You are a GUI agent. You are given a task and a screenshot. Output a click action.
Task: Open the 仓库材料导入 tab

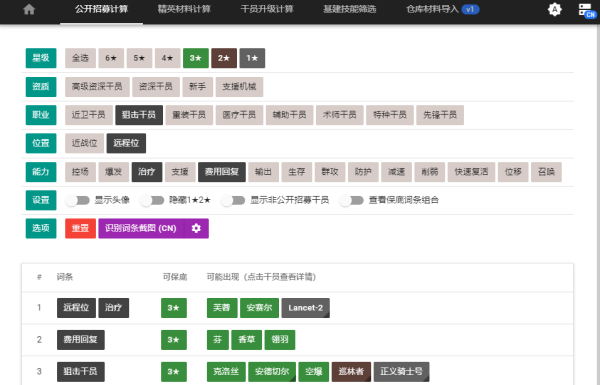[443, 9]
